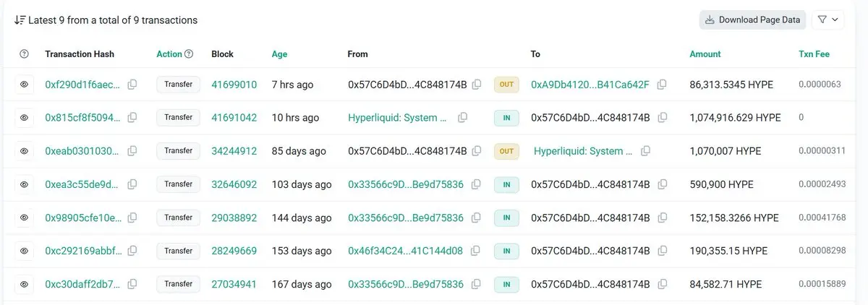Click the Action column help question mark

[x=189, y=54]
